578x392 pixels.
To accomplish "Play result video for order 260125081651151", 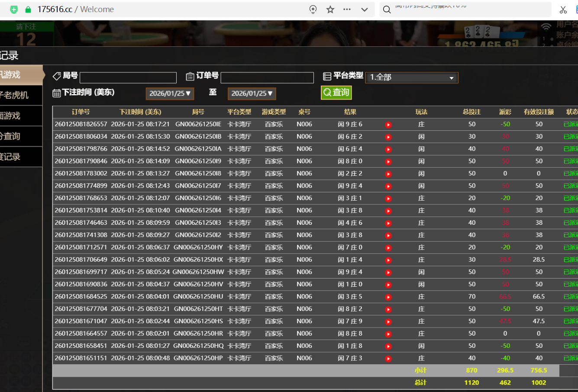I will (388, 359).
